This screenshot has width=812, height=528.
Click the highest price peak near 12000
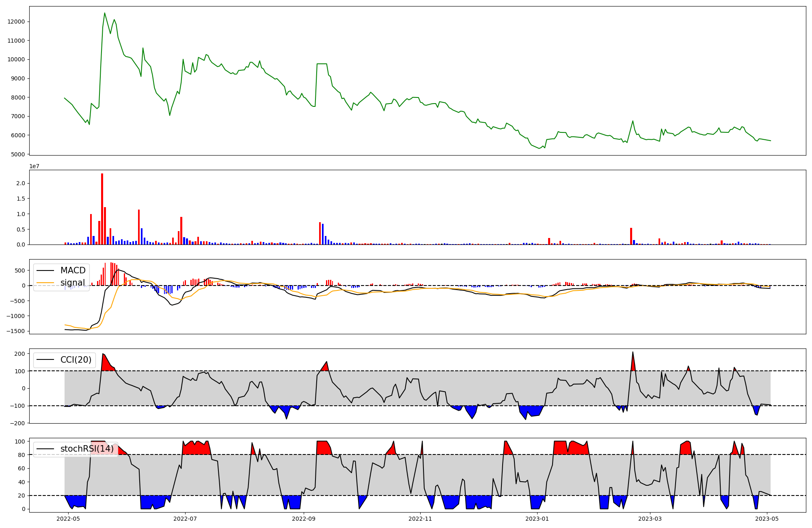point(104,13)
